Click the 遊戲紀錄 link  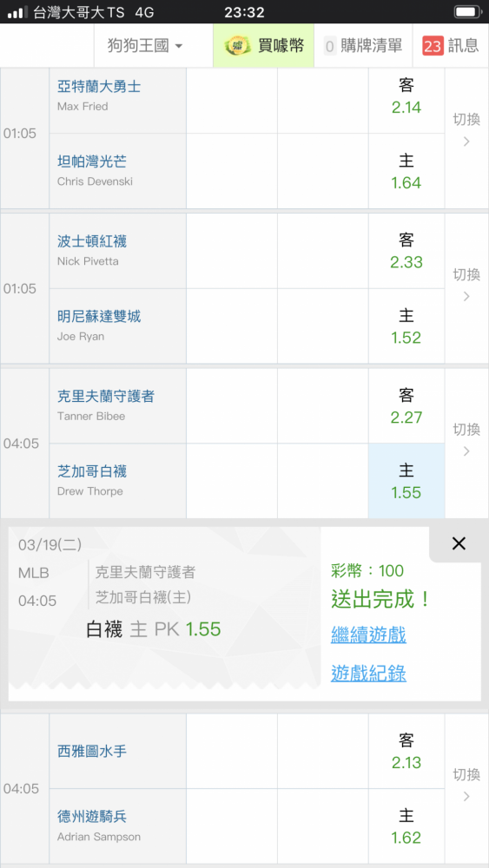tap(368, 674)
